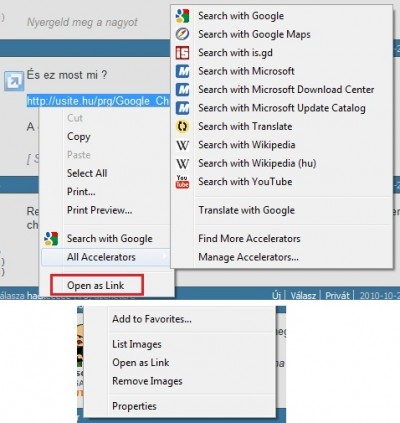Click the icon beside Microsoft Update Catalog
The image size is (400, 423).
point(182,108)
